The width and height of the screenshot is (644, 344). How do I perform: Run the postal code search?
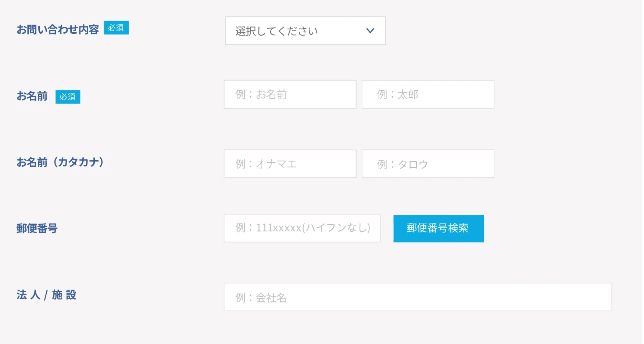439,229
